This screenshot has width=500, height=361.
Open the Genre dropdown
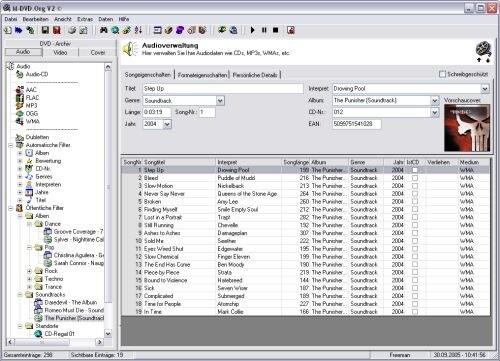[x=220, y=101]
